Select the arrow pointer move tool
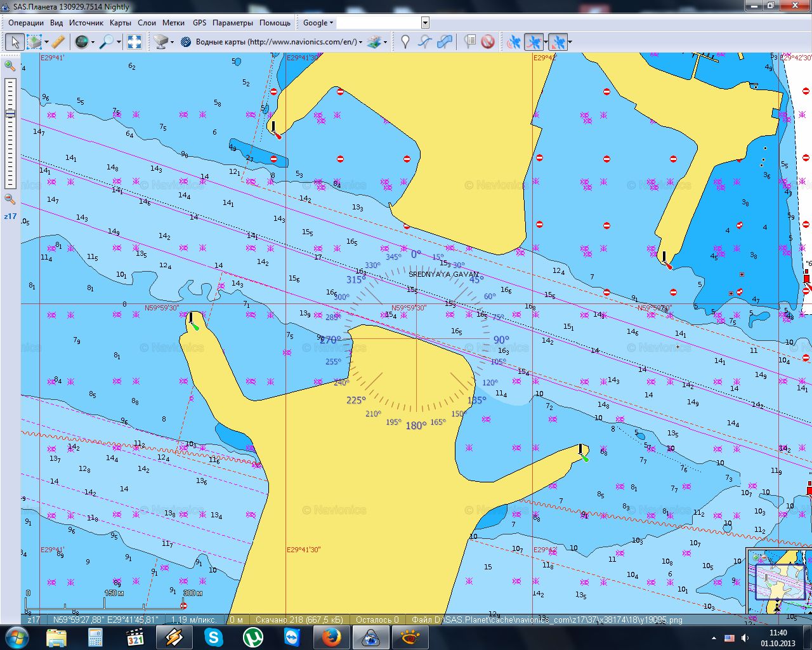The width and height of the screenshot is (812, 650). click(14, 42)
